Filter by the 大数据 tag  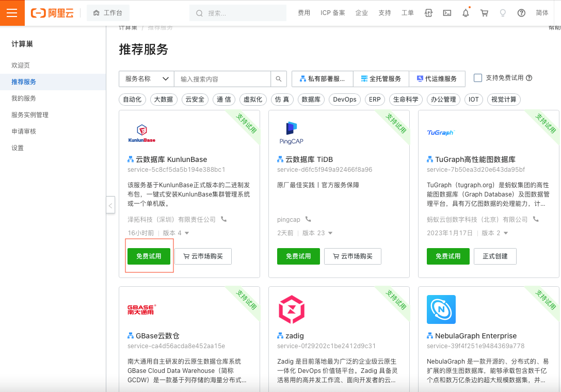164,100
